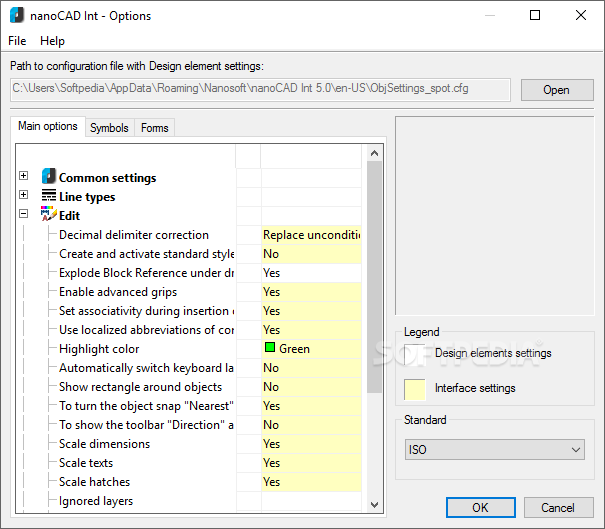Select the Enable advanced grips row
Image resolution: width=605 pixels, height=529 pixels.
(118, 292)
